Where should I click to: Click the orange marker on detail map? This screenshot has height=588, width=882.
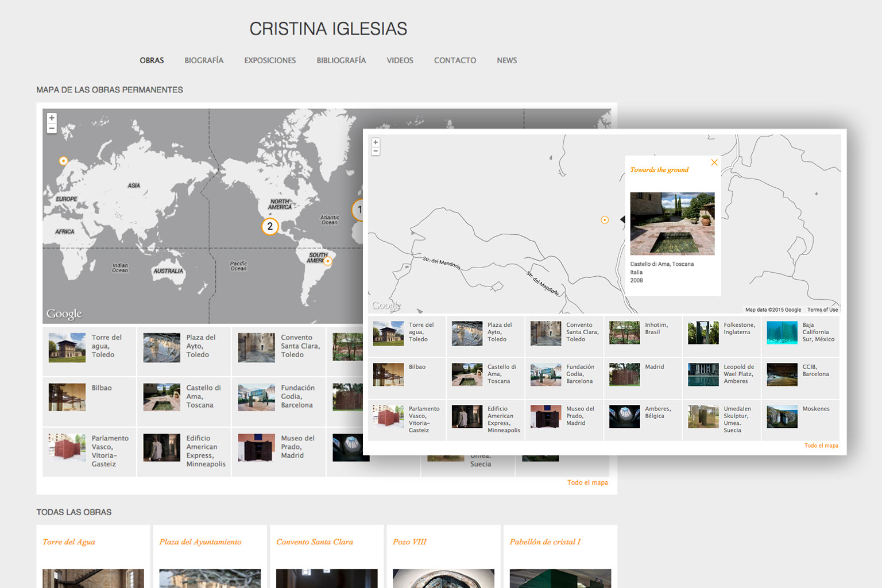(x=605, y=220)
